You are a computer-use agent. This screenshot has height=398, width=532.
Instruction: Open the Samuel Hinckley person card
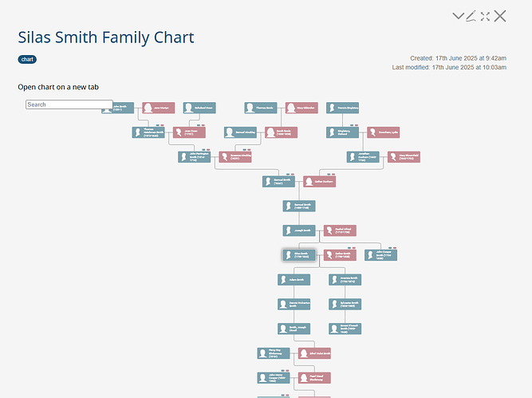click(x=240, y=132)
